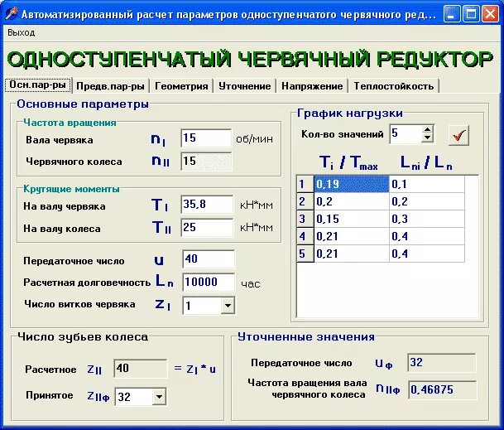Select cell 0,21 in row 5
This screenshot has height=430, width=504.
click(x=352, y=254)
